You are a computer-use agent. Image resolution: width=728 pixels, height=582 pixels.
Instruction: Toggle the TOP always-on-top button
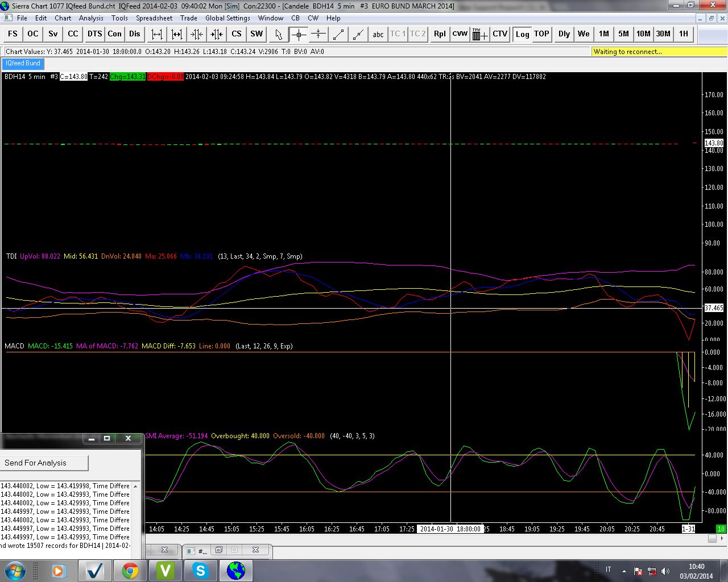541,34
